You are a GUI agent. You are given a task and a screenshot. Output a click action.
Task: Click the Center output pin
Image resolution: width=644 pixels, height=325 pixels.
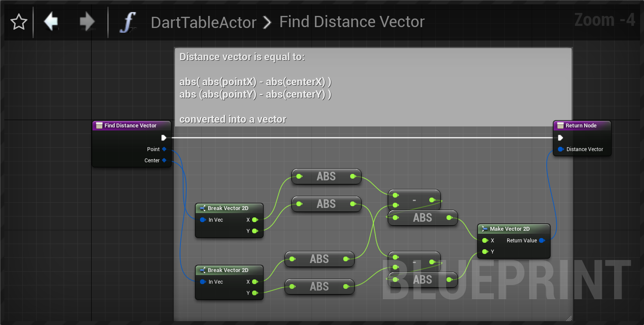coord(164,160)
